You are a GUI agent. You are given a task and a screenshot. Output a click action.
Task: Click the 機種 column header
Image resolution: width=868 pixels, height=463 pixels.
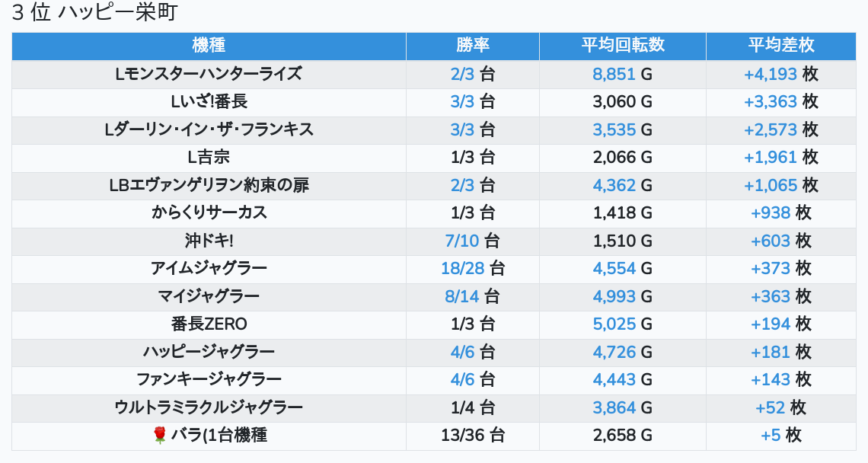coord(209,46)
